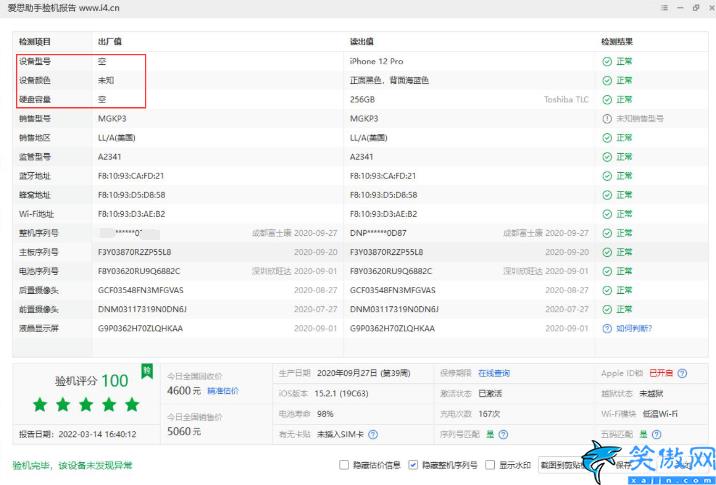Click the 未越狱 jailbreak status
716x485 pixels.
click(651, 394)
